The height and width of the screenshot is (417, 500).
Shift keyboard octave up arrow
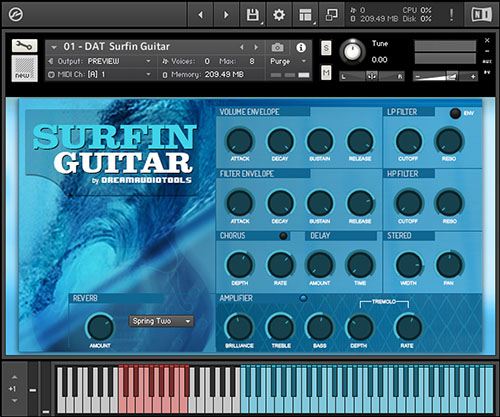tap(14, 377)
